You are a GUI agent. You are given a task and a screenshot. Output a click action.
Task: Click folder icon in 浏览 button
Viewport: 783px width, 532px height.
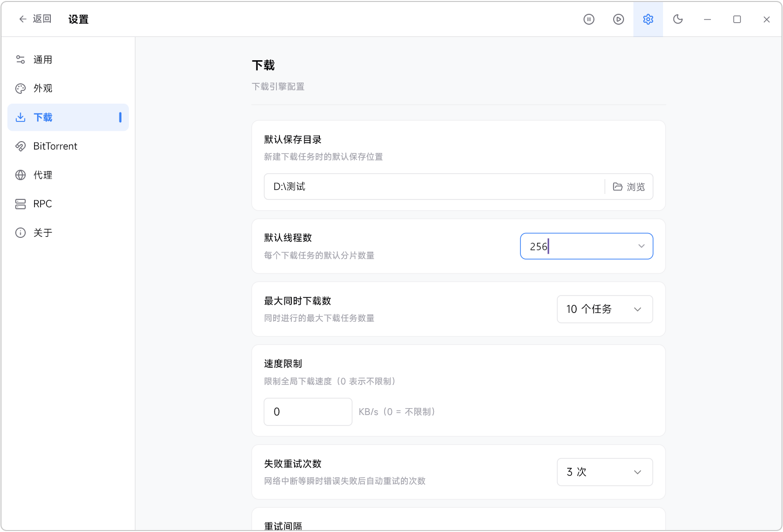(618, 187)
